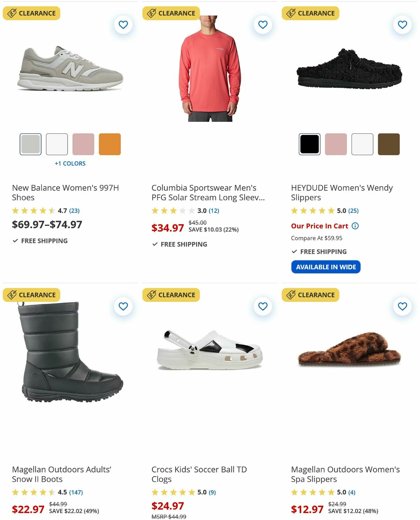Image resolution: width=420 pixels, height=520 pixels.
Task: Select the pink swatch for HEYDUDE slippers
Action: (336, 144)
